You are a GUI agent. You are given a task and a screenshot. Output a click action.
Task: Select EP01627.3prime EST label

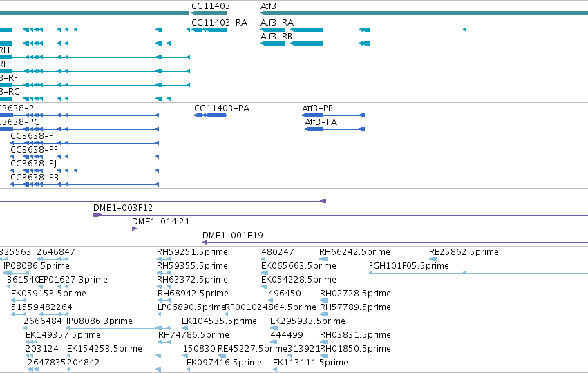point(73,280)
